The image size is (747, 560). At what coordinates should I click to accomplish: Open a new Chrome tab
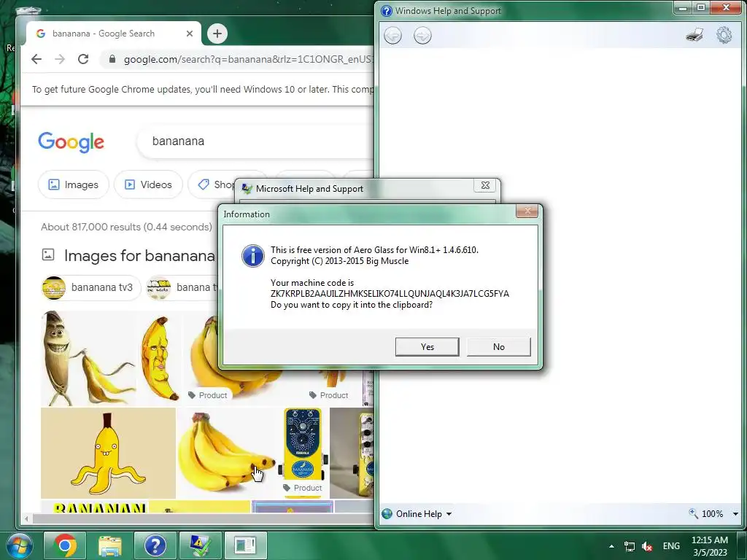(x=217, y=34)
